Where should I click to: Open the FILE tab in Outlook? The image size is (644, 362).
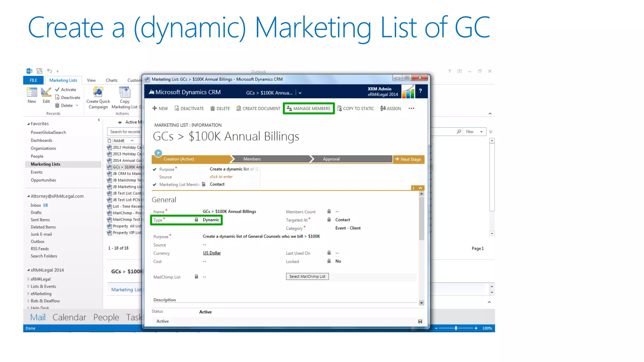tap(33, 80)
